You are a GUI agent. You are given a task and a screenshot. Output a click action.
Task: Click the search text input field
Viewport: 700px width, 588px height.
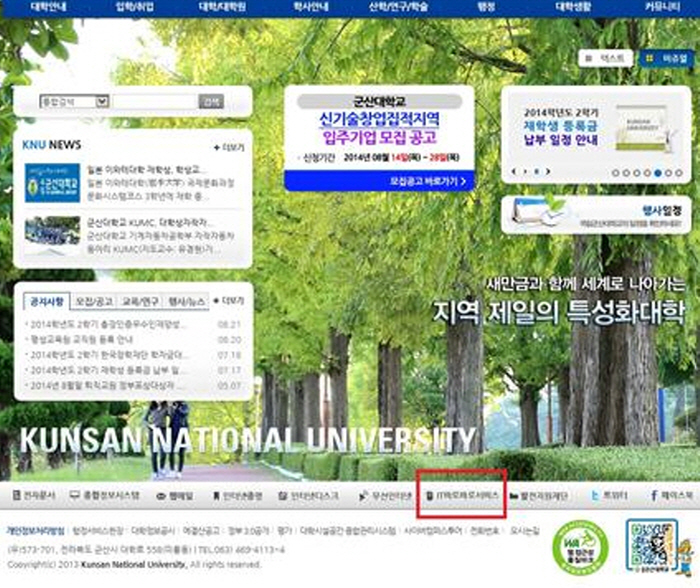click(x=155, y=101)
